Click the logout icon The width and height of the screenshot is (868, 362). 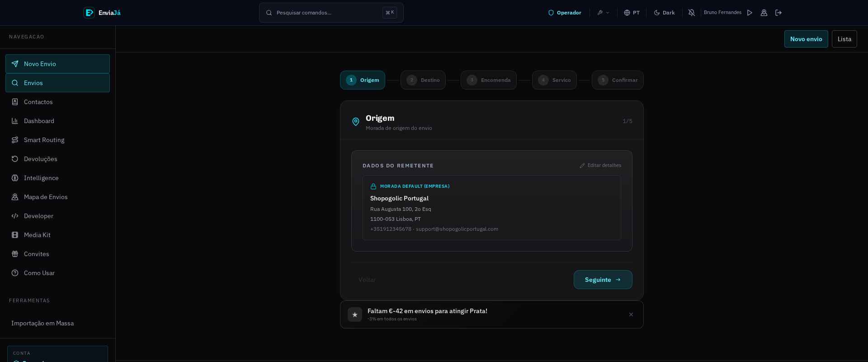click(778, 13)
